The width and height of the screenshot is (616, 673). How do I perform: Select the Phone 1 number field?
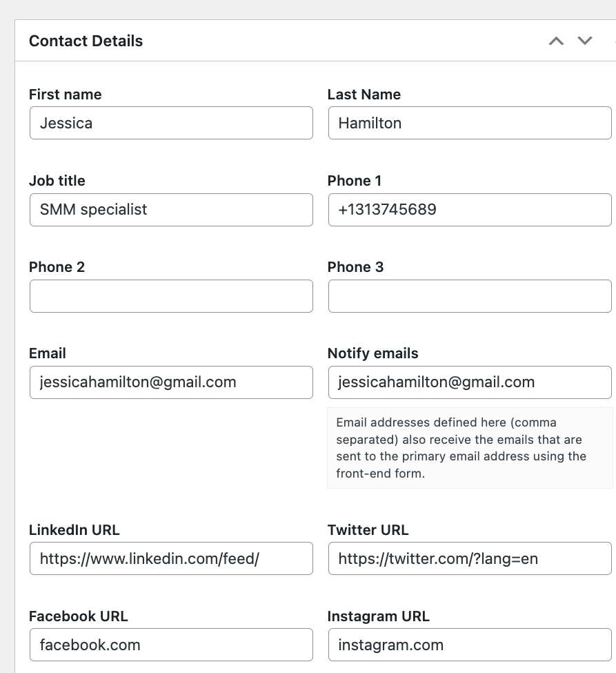point(470,210)
